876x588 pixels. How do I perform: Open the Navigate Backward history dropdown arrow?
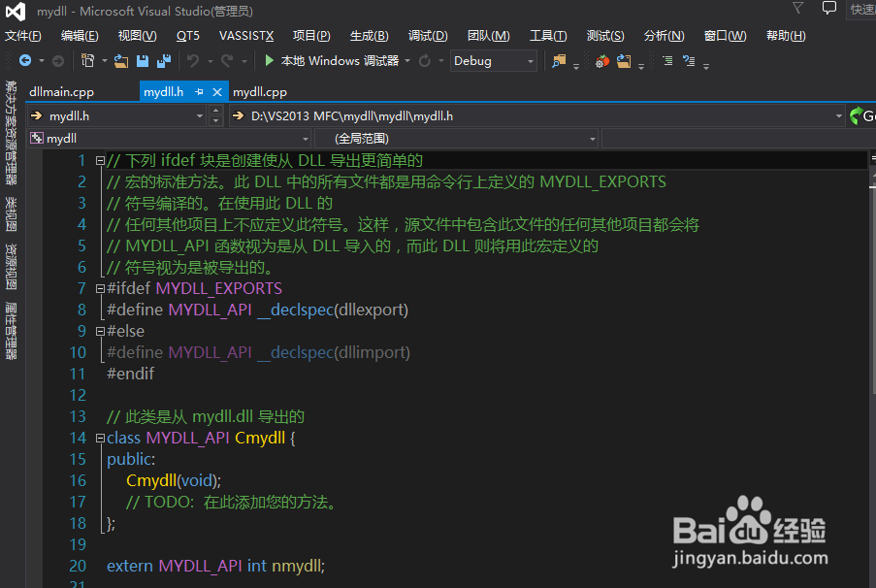(x=42, y=61)
